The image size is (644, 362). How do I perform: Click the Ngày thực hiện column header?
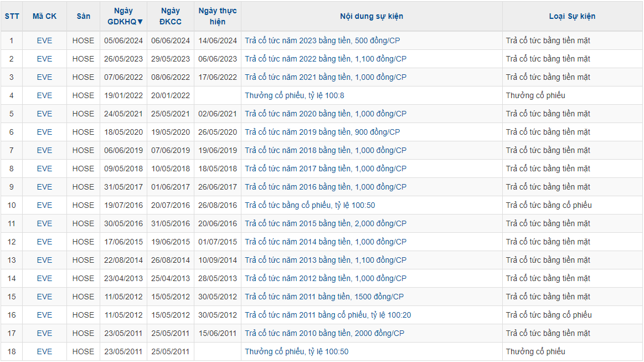(x=218, y=17)
